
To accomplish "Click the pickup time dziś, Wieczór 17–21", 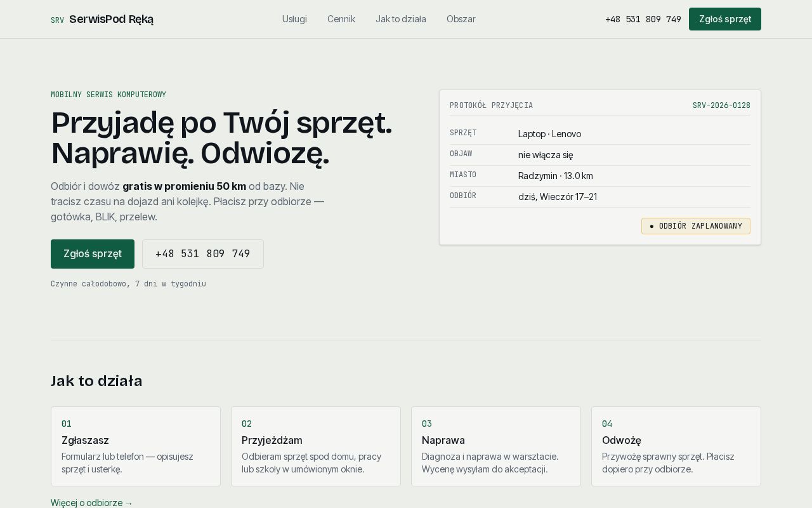I will pos(558,197).
